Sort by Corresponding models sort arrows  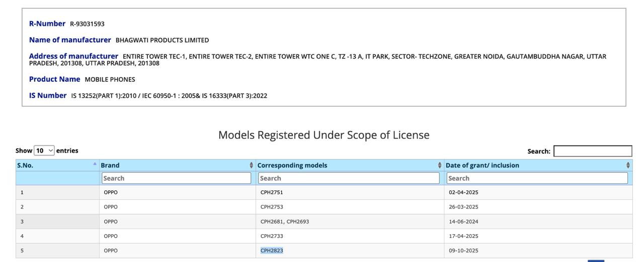click(440, 165)
